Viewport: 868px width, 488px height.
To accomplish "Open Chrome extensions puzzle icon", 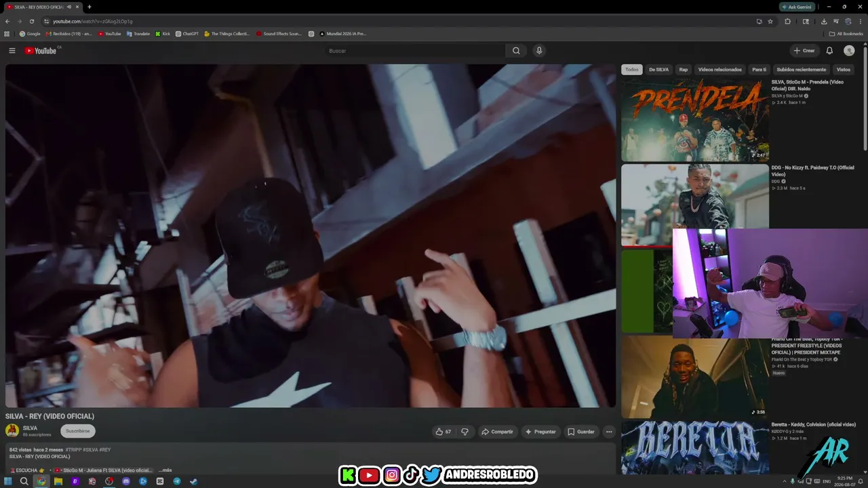I will 787,21.
